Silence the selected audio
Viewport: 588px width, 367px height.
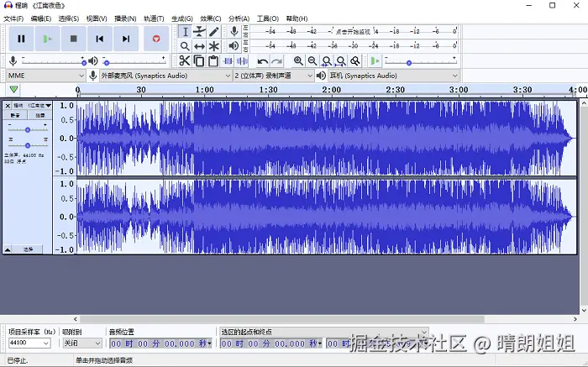point(243,60)
